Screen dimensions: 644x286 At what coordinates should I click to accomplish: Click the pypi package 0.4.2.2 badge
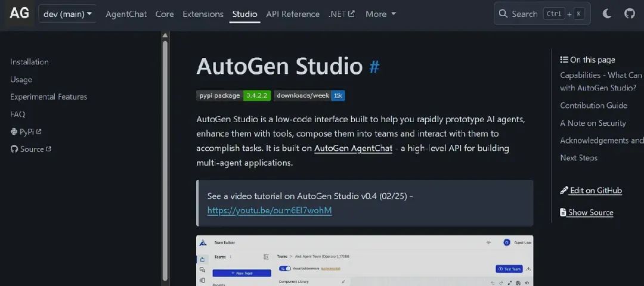click(233, 95)
